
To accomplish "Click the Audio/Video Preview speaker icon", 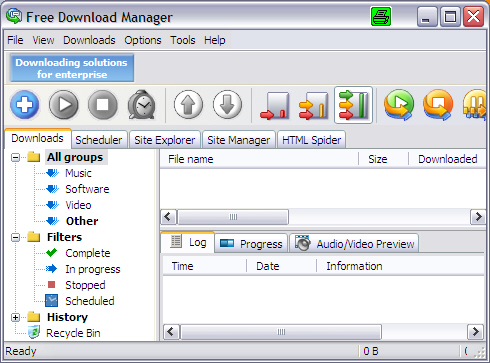I will [x=303, y=243].
